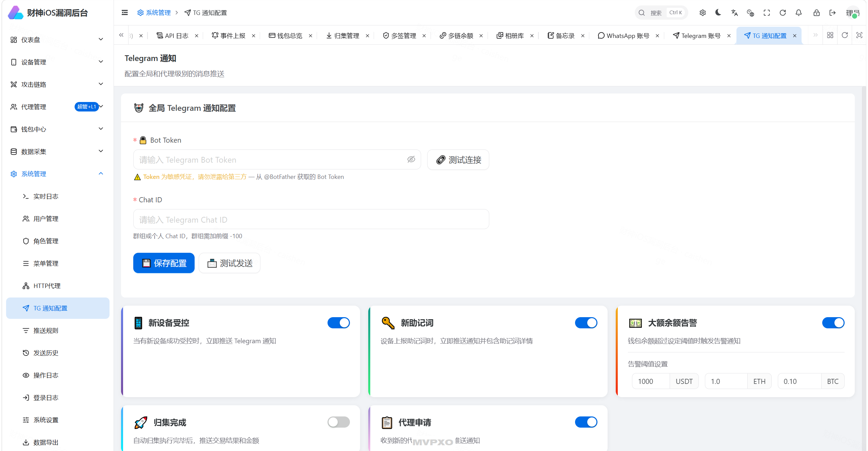Disable 新助记词 notification switch
The image size is (868, 451).
tap(586, 323)
